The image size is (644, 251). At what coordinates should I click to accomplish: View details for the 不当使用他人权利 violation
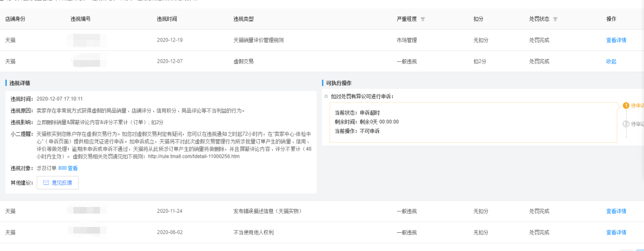[616, 232]
